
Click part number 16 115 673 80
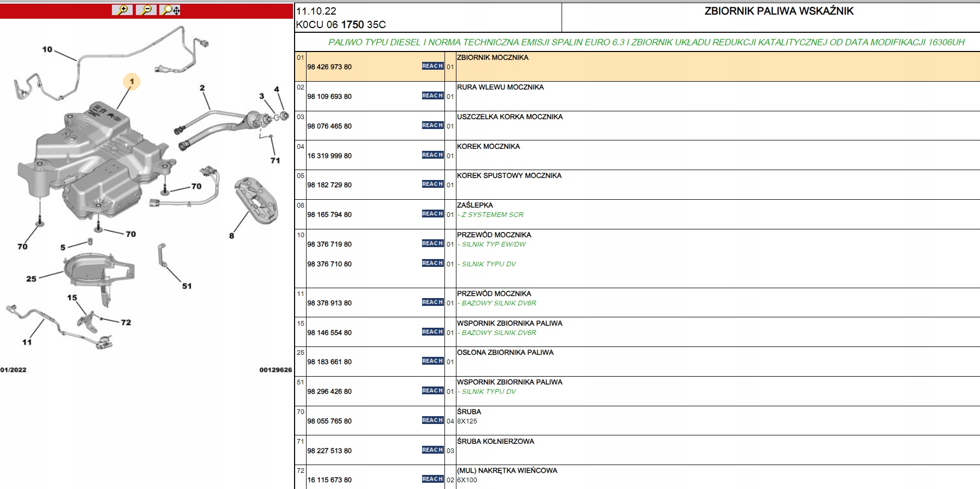pyautogui.click(x=329, y=480)
